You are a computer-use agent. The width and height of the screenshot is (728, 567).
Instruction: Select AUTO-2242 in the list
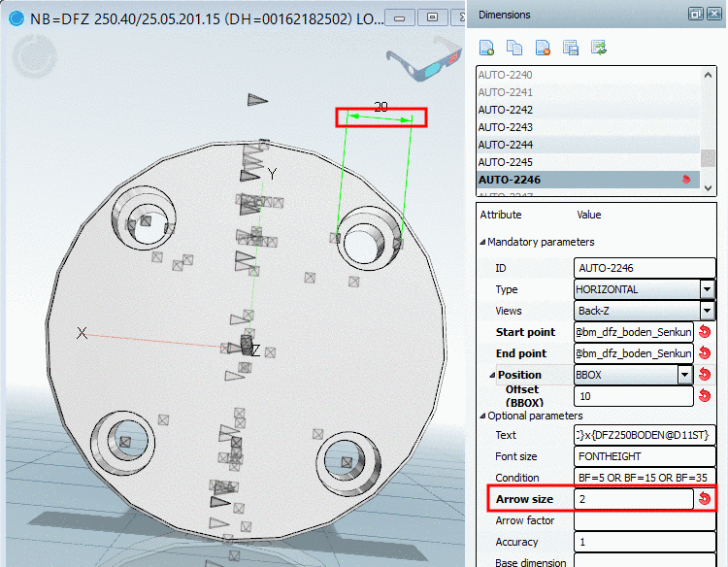588,110
